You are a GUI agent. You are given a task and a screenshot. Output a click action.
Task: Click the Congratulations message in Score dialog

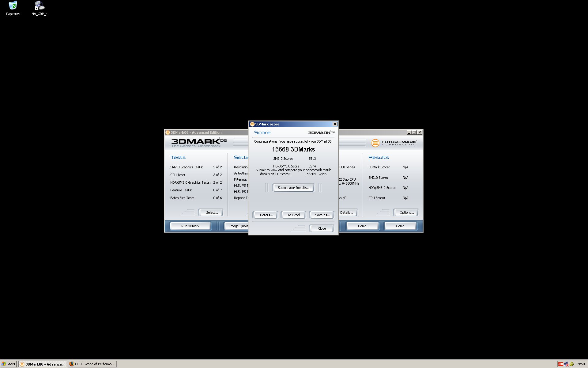(x=293, y=141)
